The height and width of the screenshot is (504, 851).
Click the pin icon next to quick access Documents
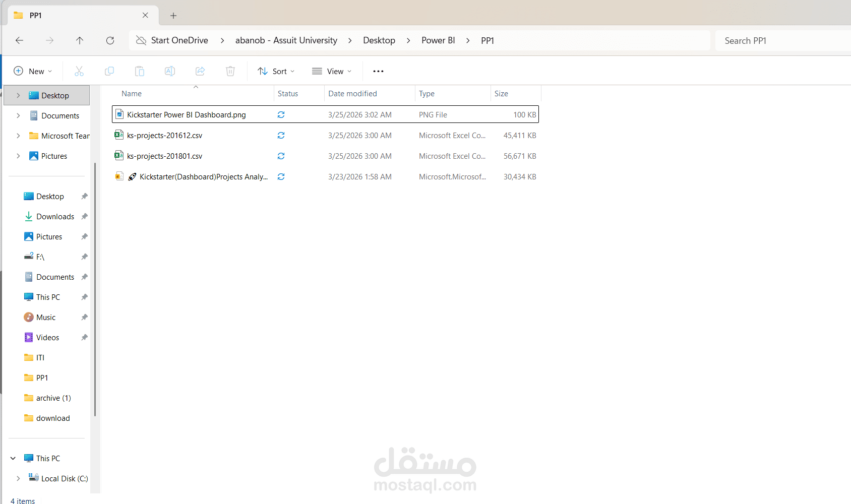[85, 277]
